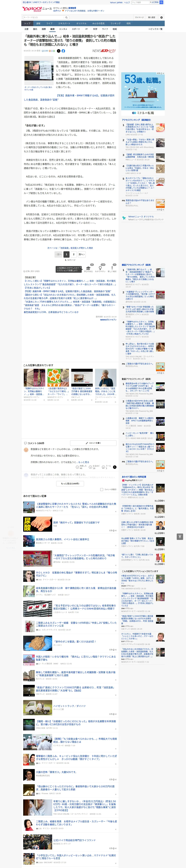Open 長渕剛さんの個人事務所 article link
The width and height of the screenshot is (186, 868).
coord(62,539)
